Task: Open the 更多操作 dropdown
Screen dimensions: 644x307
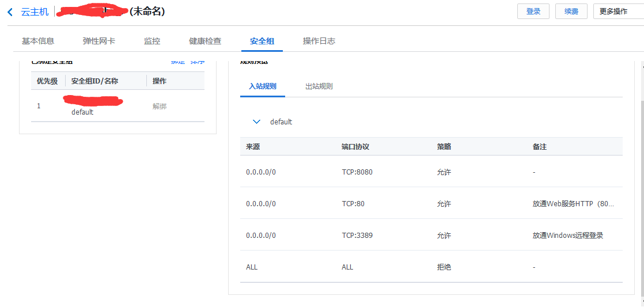Action: 618,12
